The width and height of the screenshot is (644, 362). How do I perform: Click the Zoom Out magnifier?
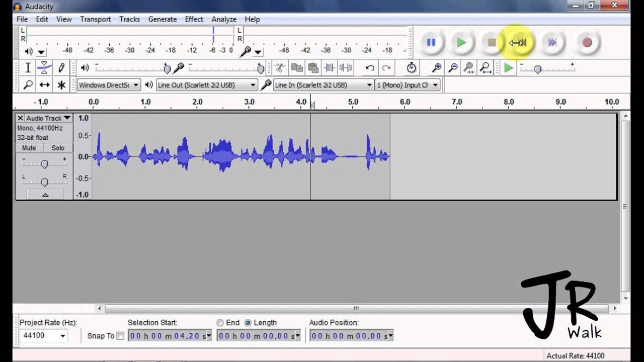[453, 67]
